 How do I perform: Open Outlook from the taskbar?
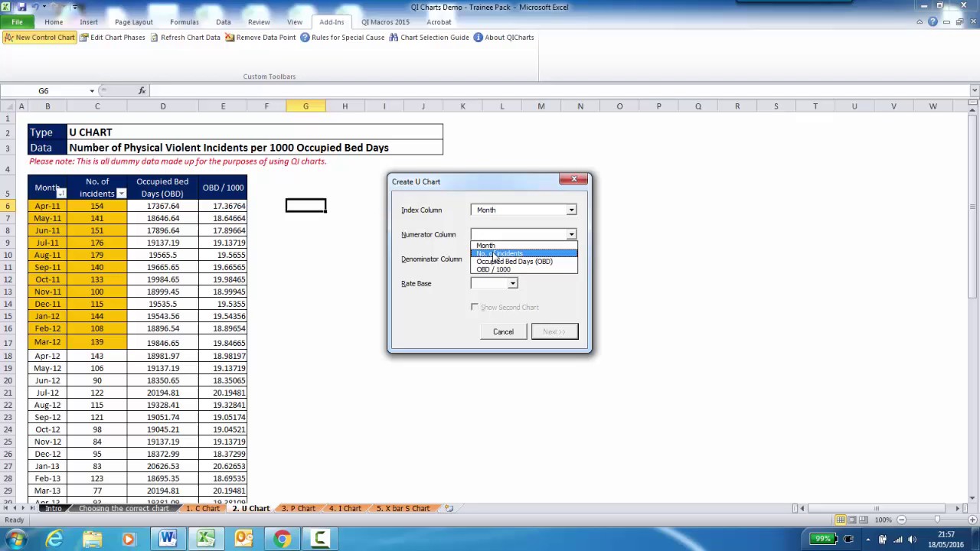[243, 540]
